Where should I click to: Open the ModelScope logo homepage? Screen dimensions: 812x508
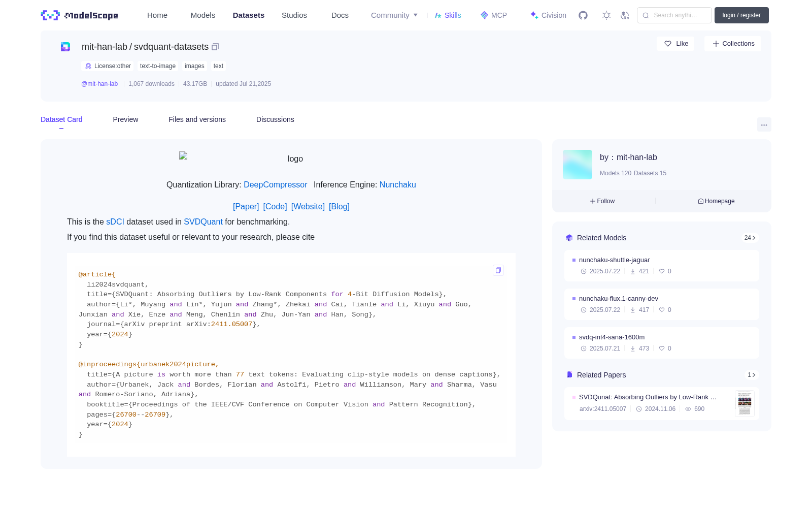(80, 15)
